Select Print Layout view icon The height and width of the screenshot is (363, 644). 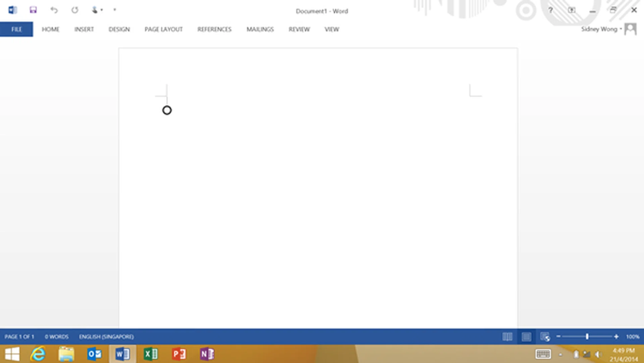tap(526, 336)
